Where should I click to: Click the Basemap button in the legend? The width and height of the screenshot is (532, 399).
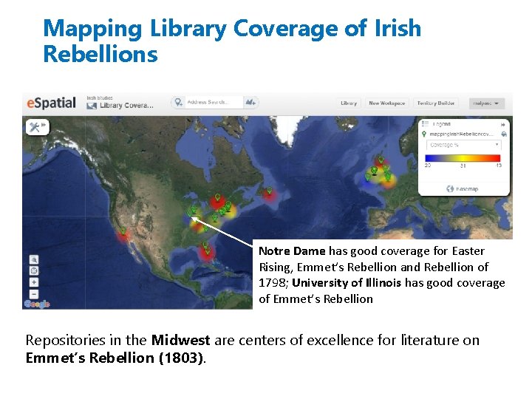463,188
